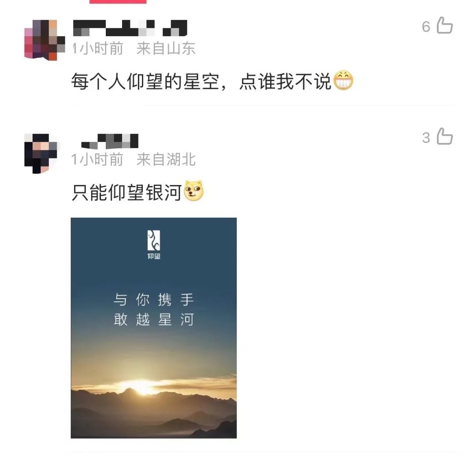Screen dimensions: 476x456
Task: Like the first comment with 6 likes
Action: point(445,25)
